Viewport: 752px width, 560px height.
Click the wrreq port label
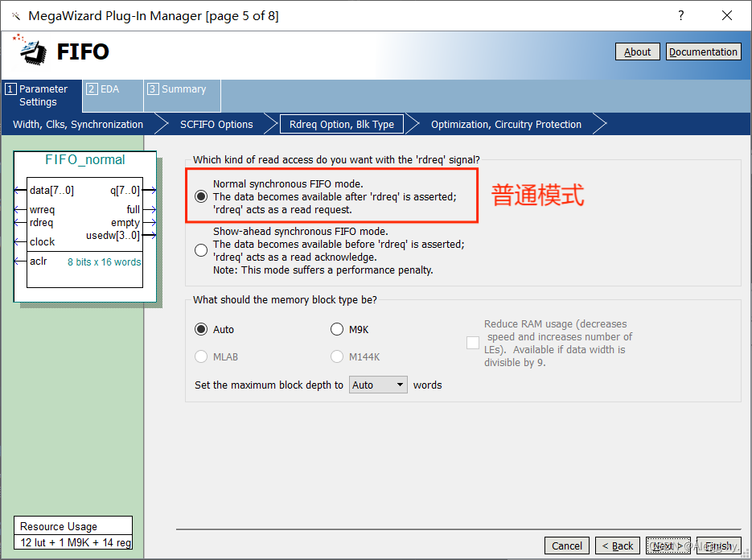click(42, 210)
